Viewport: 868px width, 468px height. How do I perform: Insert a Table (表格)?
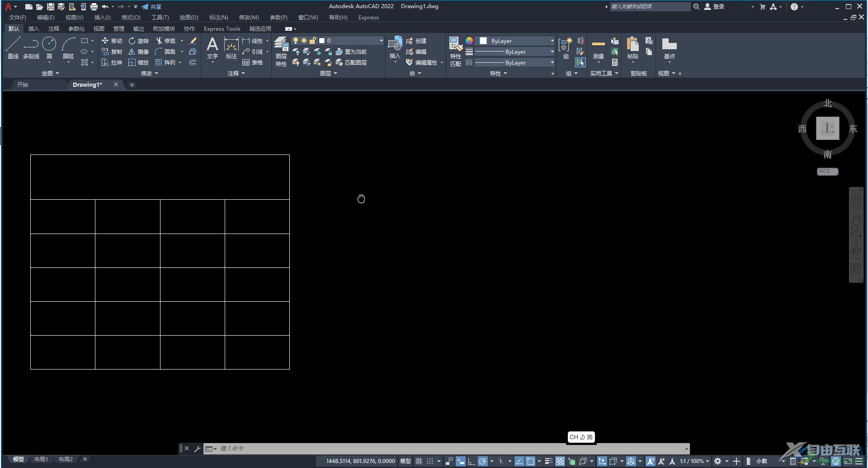[253, 62]
